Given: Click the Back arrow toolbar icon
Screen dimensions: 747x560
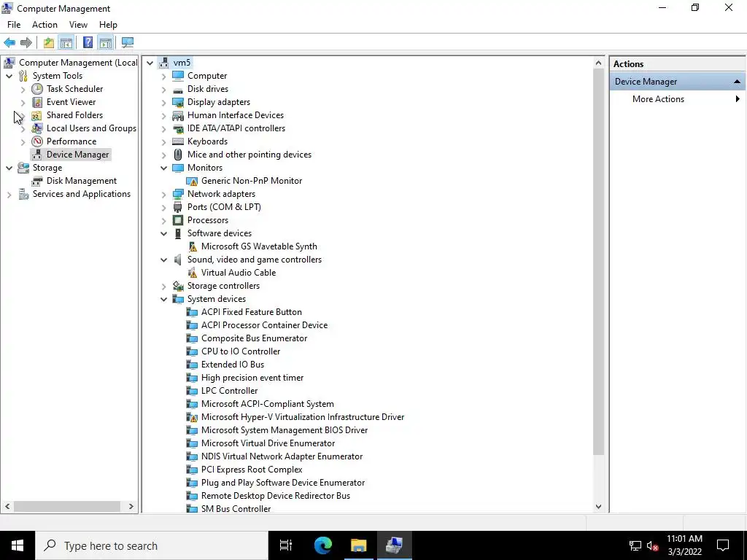Looking at the screenshot, I should [9, 42].
